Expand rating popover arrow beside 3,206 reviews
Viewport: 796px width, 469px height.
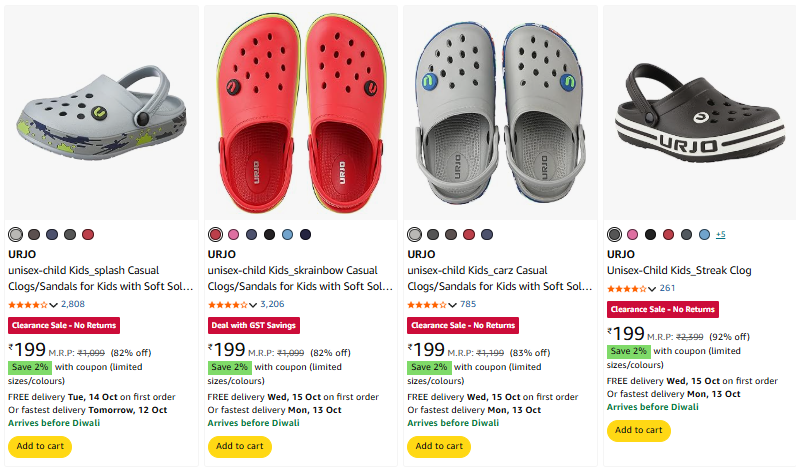(x=254, y=304)
